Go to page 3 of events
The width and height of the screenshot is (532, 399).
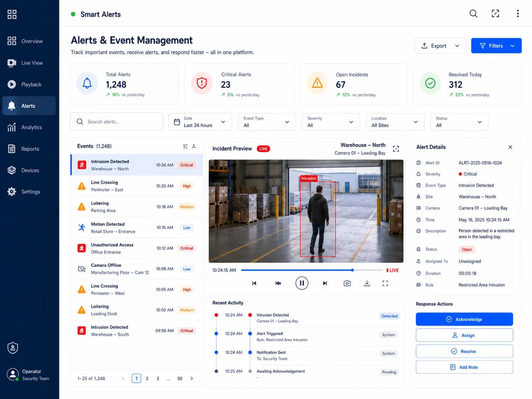pos(158,378)
